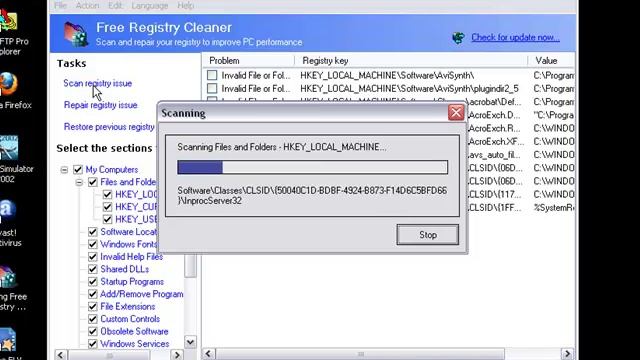Click the sections vertical scrollbar thumb
Viewport: 640px width, 360px height.
pyautogui.click(x=190, y=265)
